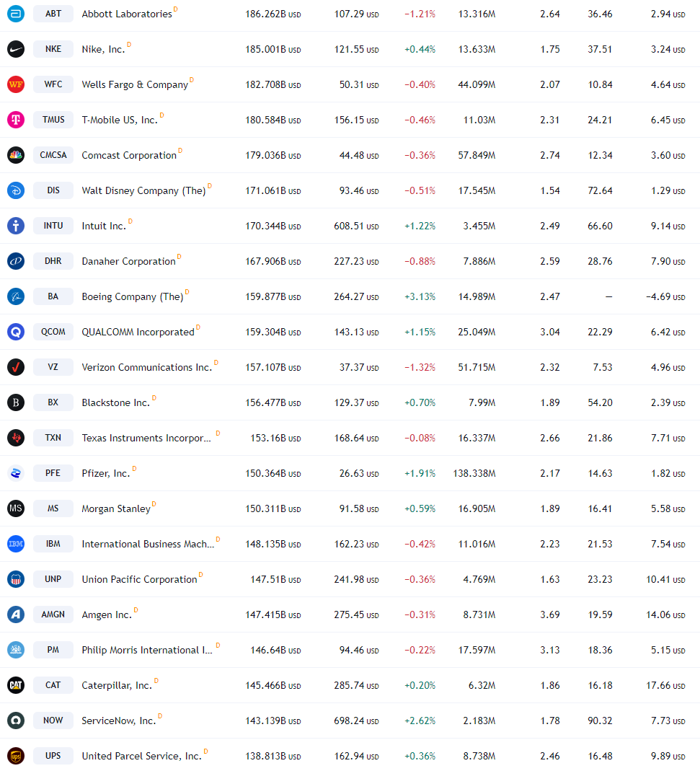Open the DIS ticker symbol
700x771 pixels.
(53, 191)
